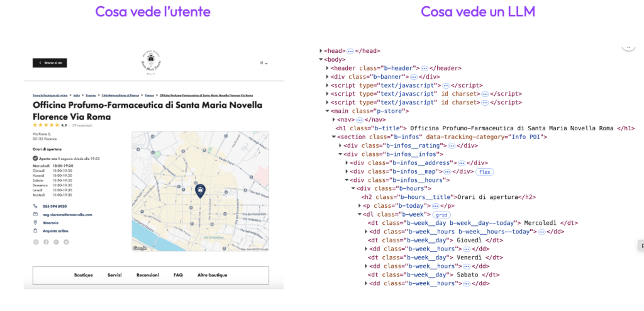
Task: Select the Servizi tab
Action: [x=114, y=275]
